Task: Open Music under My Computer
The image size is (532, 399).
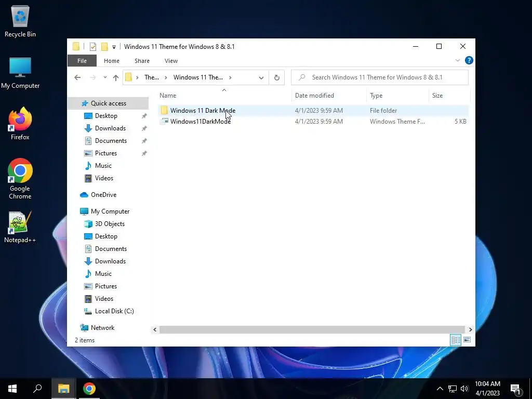Action: click(103, 274)
